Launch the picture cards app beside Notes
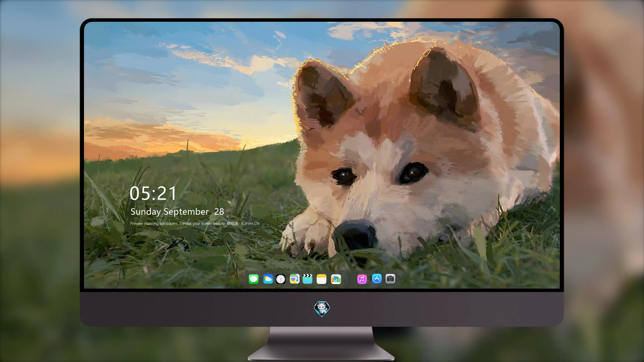The width and height of the screenshot is (644, 362). 336,279
